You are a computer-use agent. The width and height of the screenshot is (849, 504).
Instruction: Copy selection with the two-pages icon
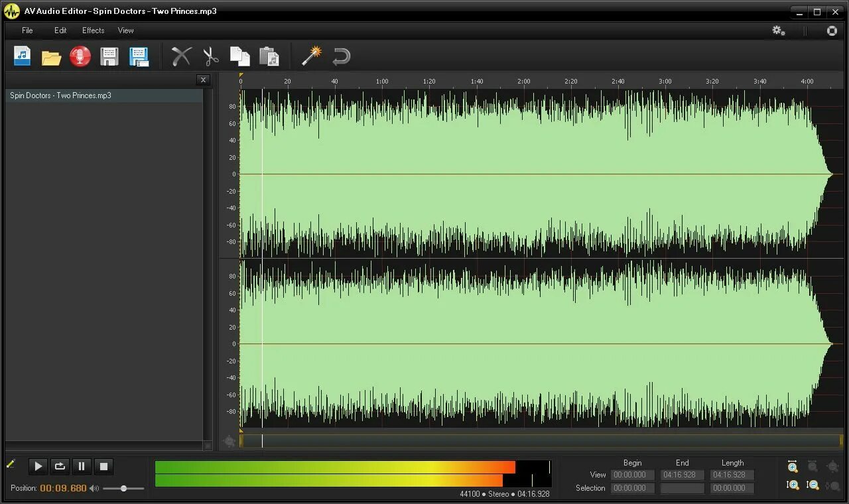(x=239, y=56)
